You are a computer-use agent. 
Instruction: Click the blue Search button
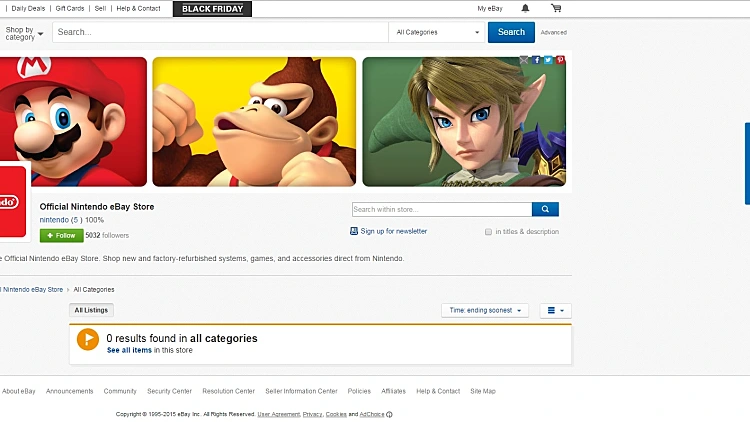pos(511,32)
